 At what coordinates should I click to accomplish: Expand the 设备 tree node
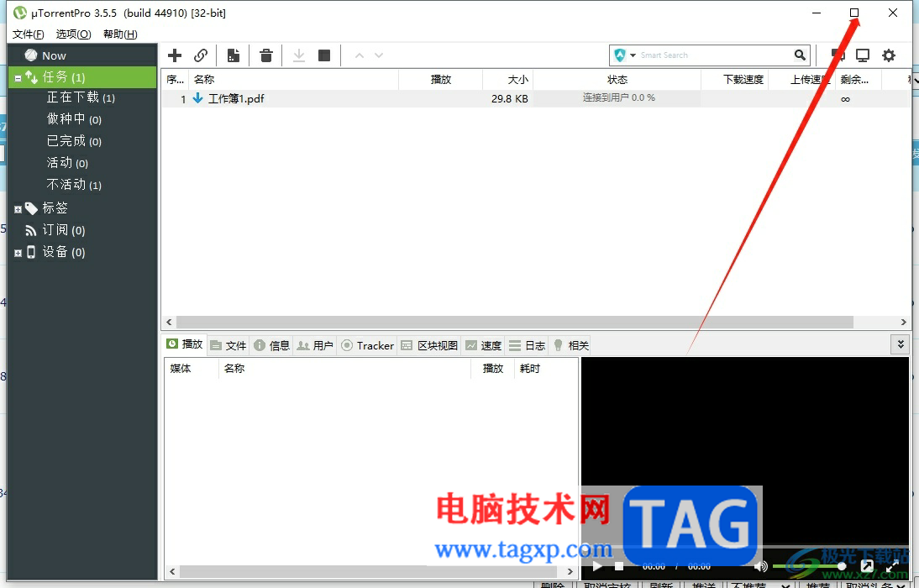click(18, 253)
